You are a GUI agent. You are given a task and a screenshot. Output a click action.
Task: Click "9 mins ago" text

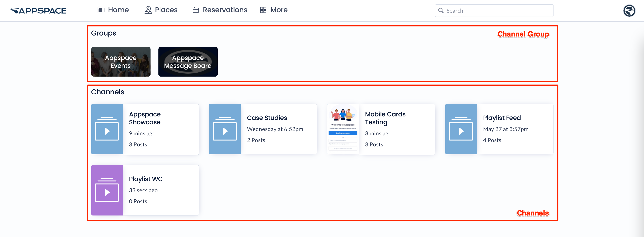pos(142,134)
